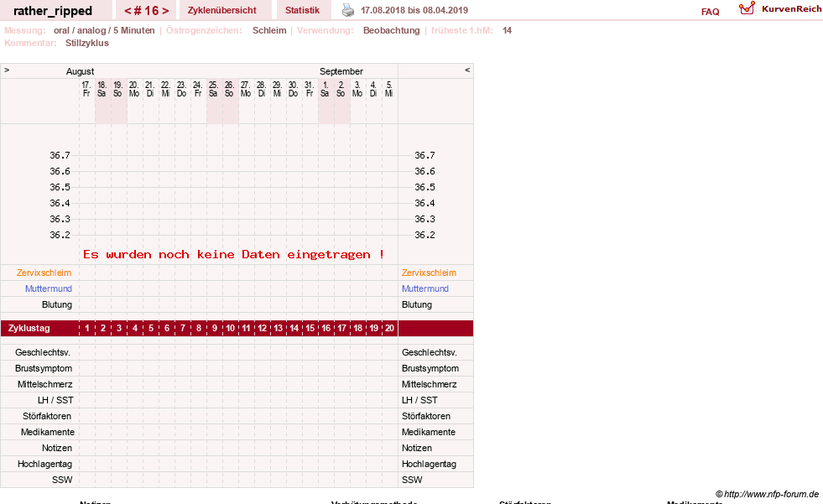Click the right Muttermund label
Viewport: 823px width, 504px height.
click(x=425, y=288)
